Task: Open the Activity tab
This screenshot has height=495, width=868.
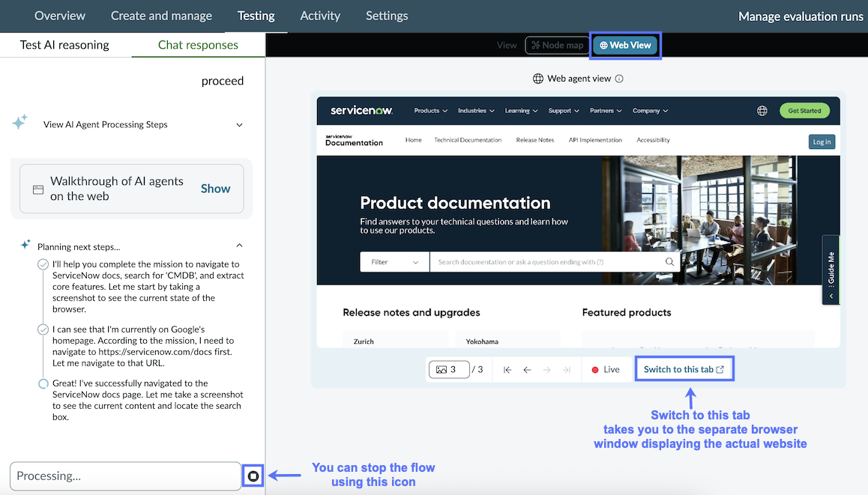Action: click(x=320, y=16)
